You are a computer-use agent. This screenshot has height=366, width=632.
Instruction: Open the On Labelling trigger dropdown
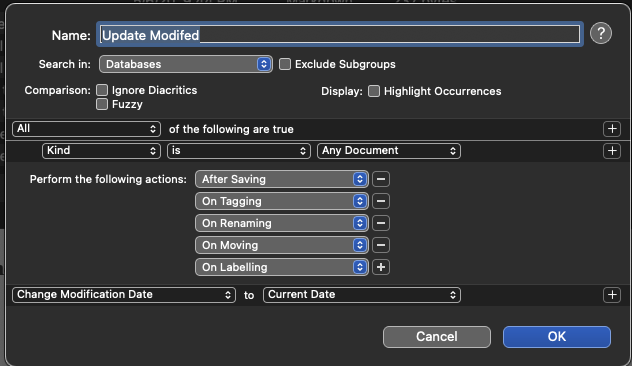click(282, 267)
